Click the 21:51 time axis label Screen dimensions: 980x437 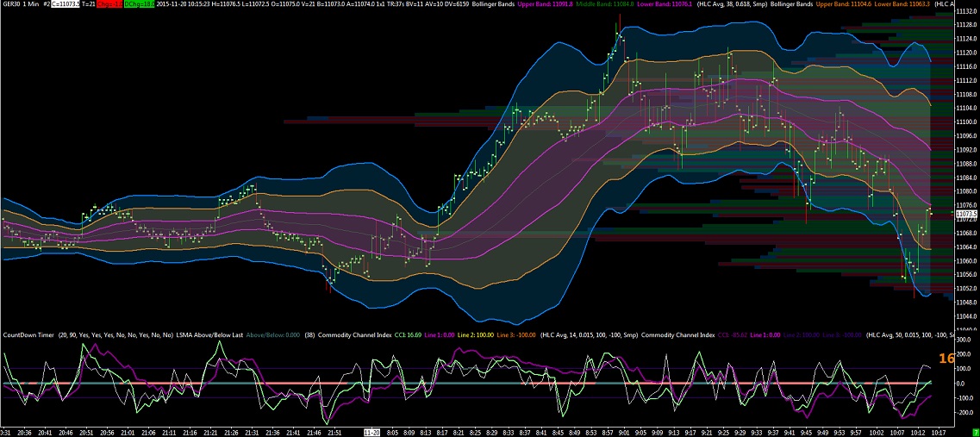334,432
